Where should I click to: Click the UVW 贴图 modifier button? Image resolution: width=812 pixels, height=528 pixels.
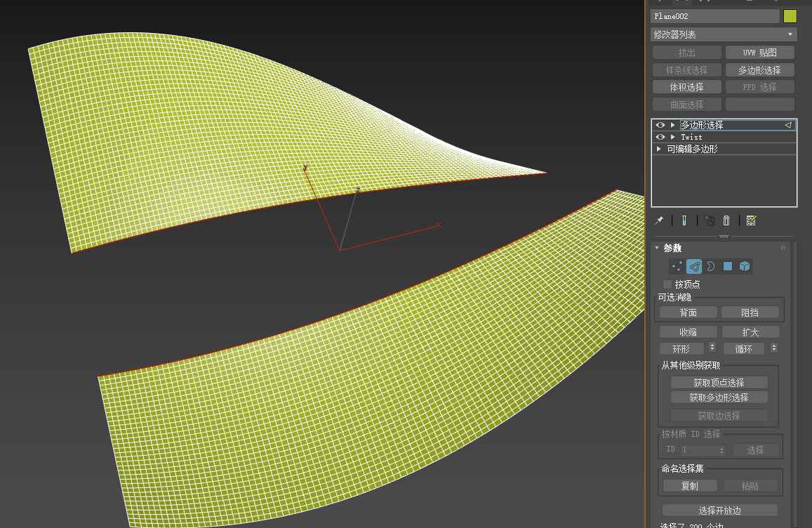coord(759,53)
